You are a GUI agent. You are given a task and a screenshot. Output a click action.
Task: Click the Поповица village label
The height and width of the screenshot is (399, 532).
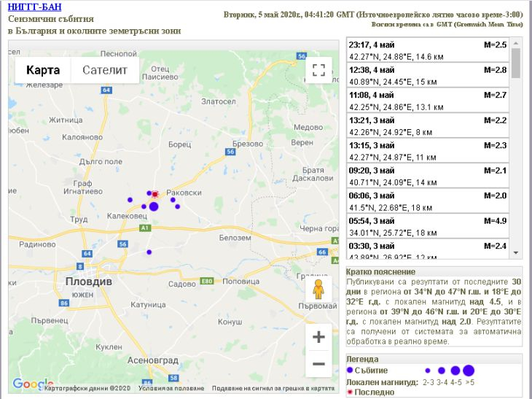click(241, 281)
